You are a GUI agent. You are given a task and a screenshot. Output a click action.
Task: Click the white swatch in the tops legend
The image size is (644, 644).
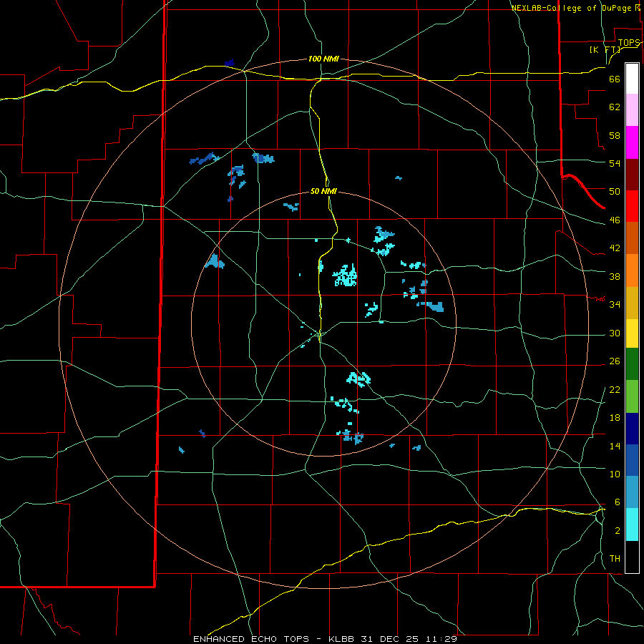632,79
